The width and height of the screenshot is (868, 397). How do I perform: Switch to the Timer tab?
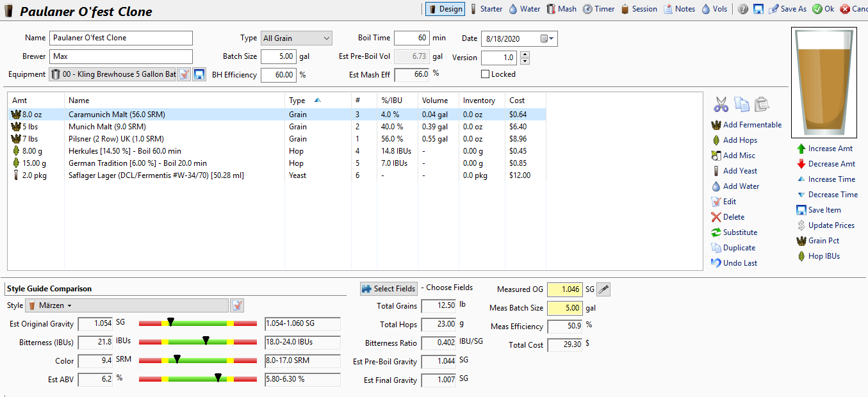click(x=599, y=9)
